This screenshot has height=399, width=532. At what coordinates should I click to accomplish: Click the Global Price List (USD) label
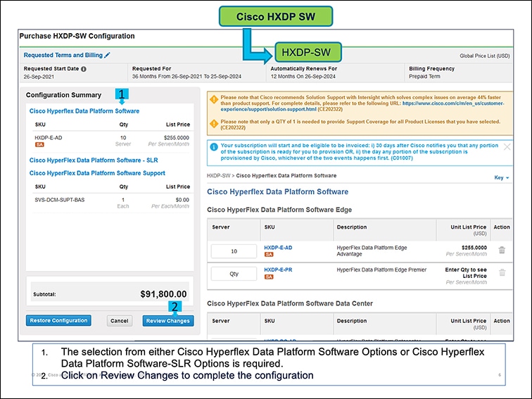point(484,56)
